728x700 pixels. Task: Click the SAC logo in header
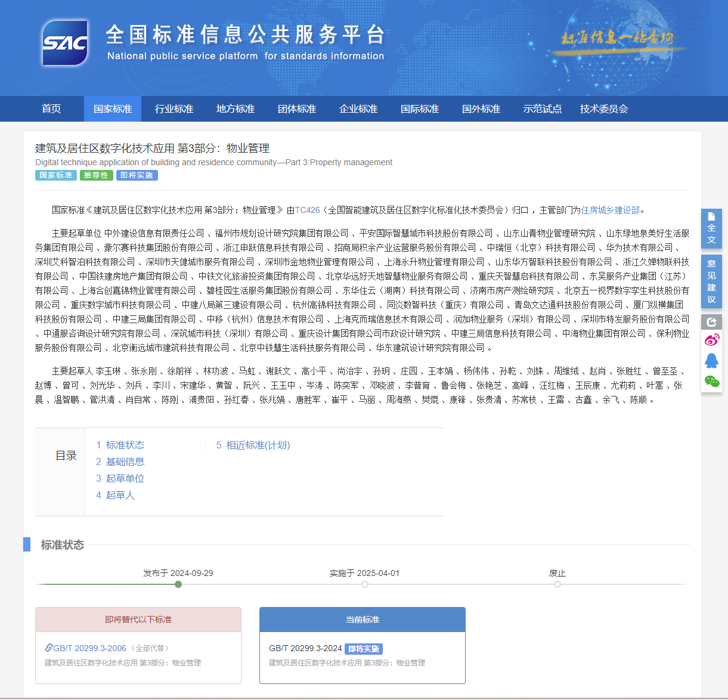pyautogui.click(x=65, y=43)
